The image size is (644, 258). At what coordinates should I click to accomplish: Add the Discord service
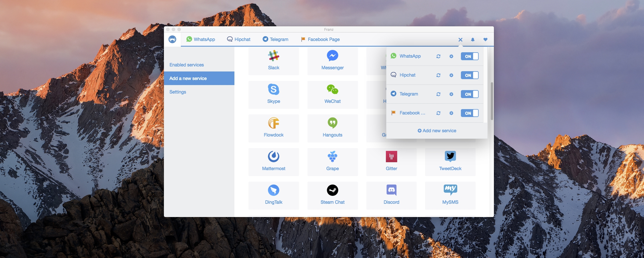391,196
